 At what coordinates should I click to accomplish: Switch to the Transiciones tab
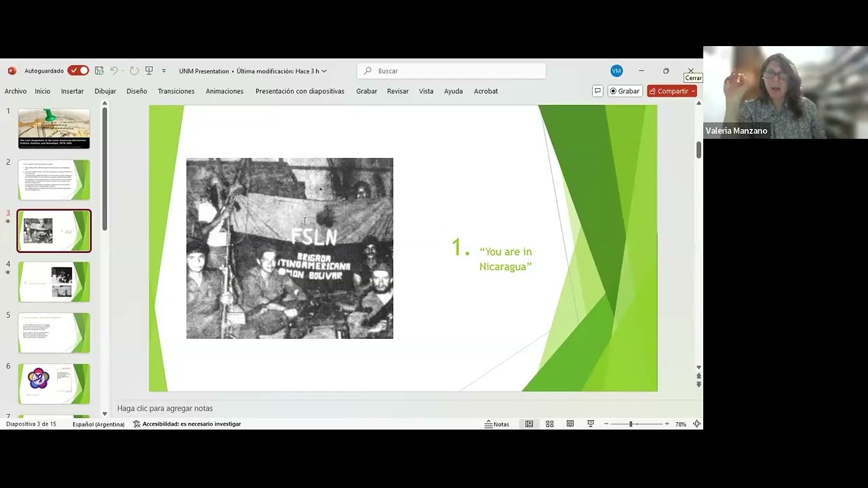[x=176, y=91]
